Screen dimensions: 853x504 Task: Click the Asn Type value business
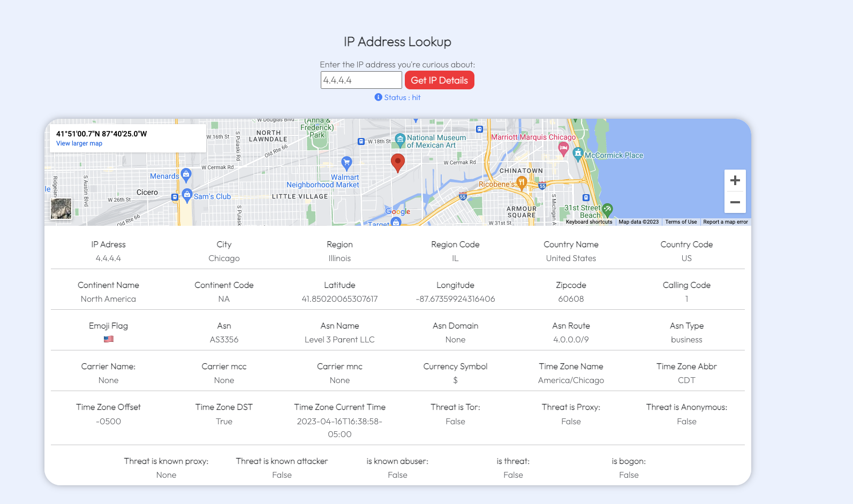[686, 340]
